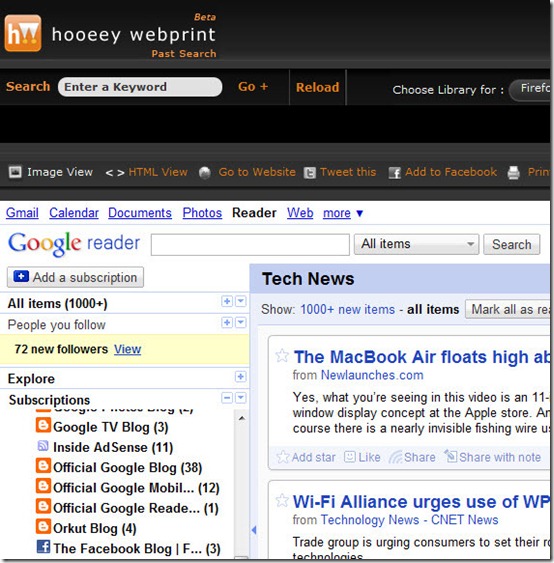
Task: Select All items (1000+) in sidebar
Action: [x=57, y=303]
